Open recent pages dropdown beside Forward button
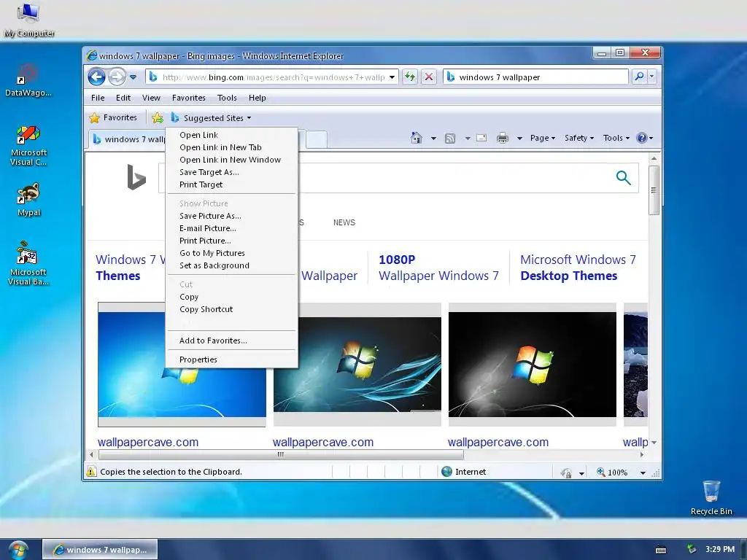Screen dimensions: 747x560 (133, 77)
